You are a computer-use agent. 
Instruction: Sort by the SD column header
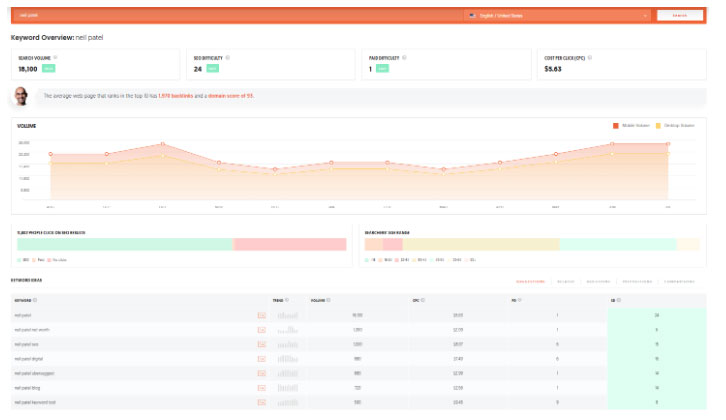613,300
